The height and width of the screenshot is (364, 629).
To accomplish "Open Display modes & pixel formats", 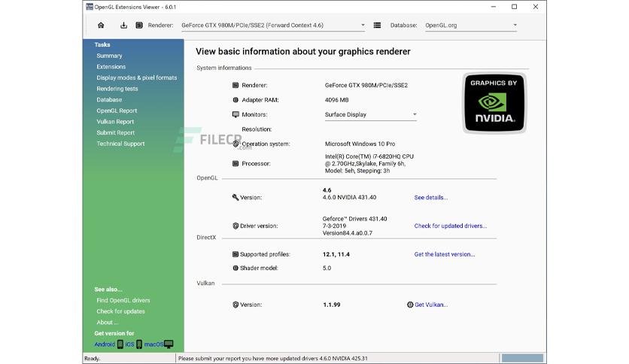I will (137, 77).
